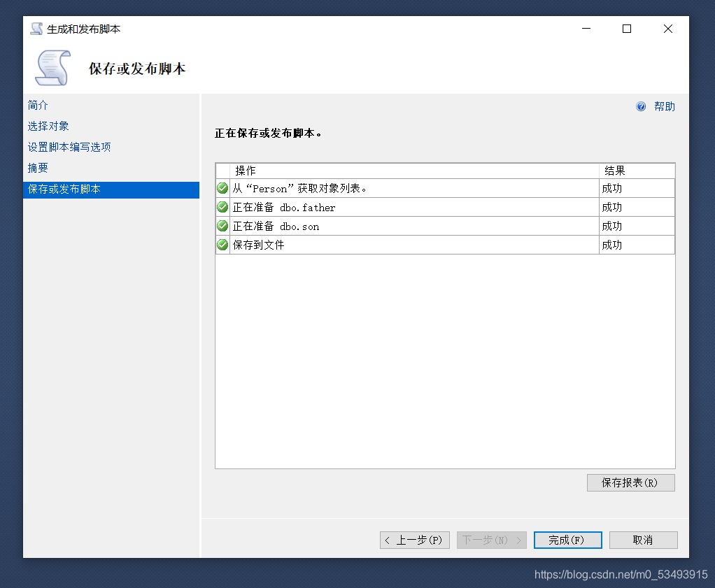Click the large script scroll icon in header
The image size is (715, 588).
click(x=52, y=67)
